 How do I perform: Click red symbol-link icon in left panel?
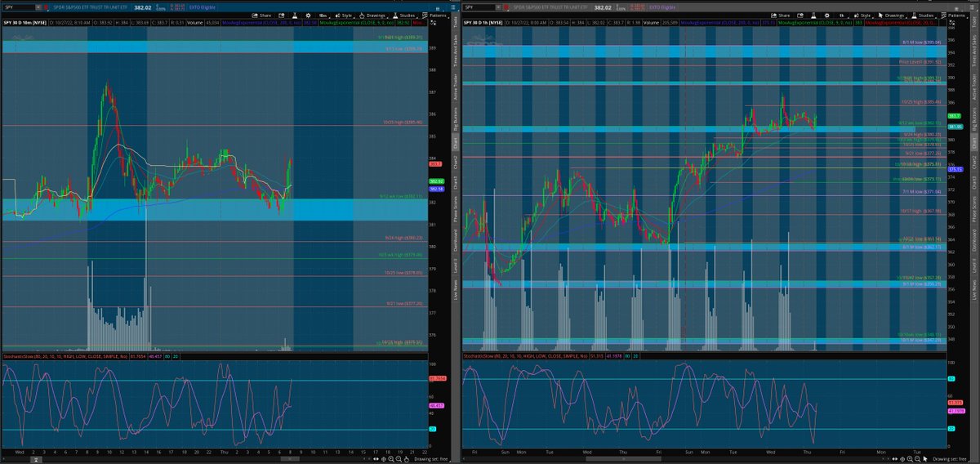(46, 7)
